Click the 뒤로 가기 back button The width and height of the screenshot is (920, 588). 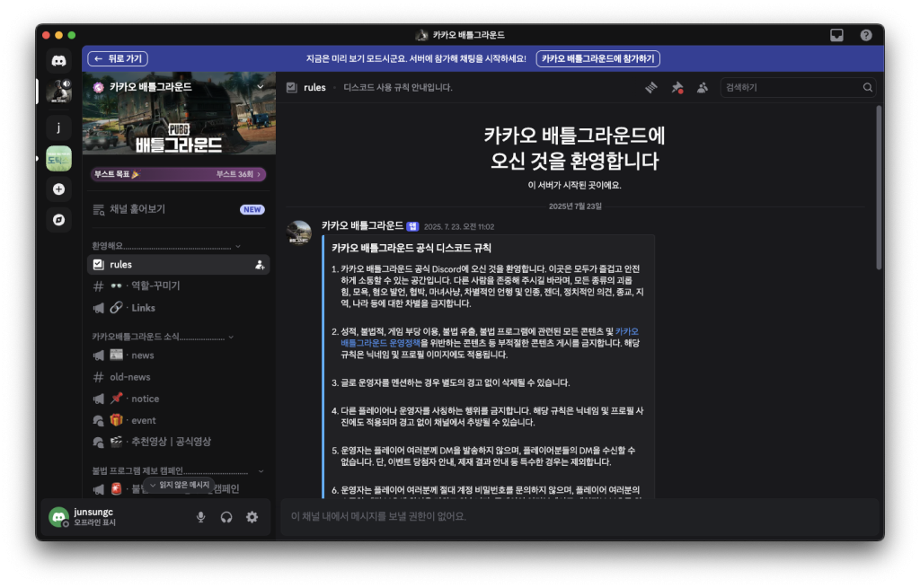118,58
